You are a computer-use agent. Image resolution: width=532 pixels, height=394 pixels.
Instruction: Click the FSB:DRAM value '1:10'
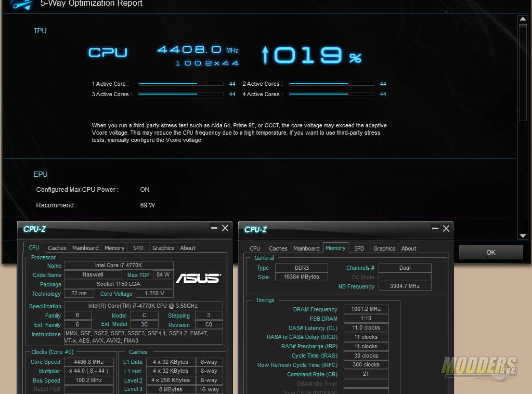tap(366, 319)
